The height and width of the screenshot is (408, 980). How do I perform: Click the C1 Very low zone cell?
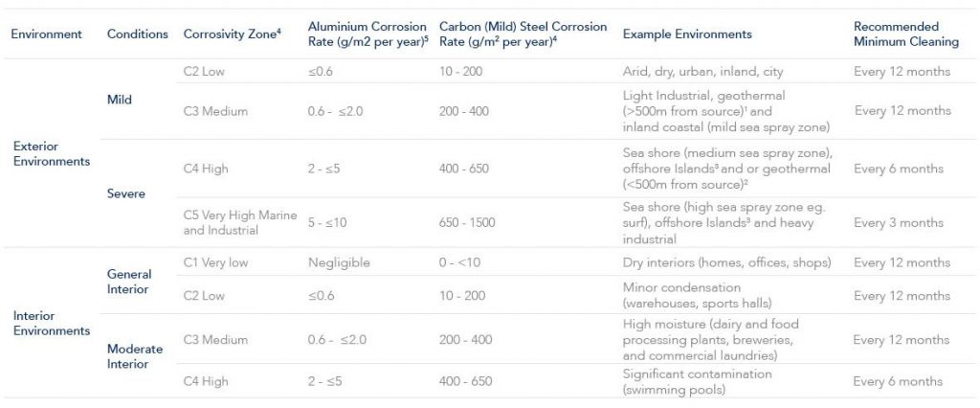[218, 262]
